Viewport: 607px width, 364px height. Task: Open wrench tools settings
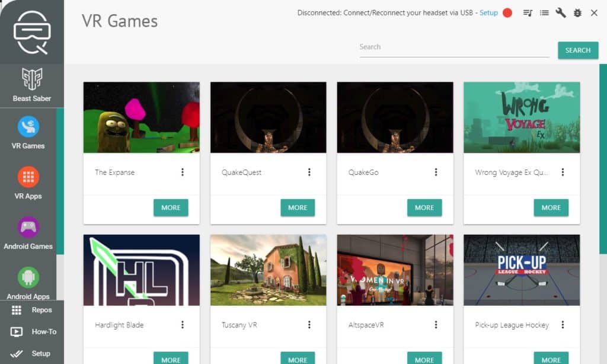point(561,13)
